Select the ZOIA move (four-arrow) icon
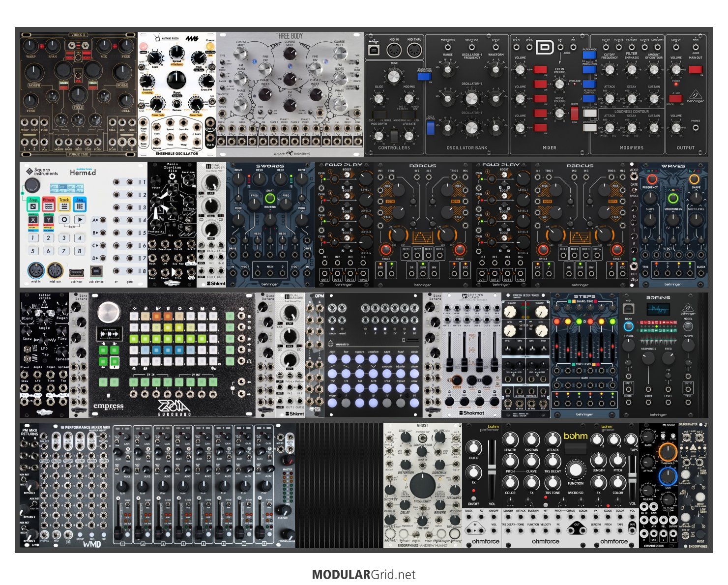The width and height of the screenshot is (728, 585). tap(134, 309)
